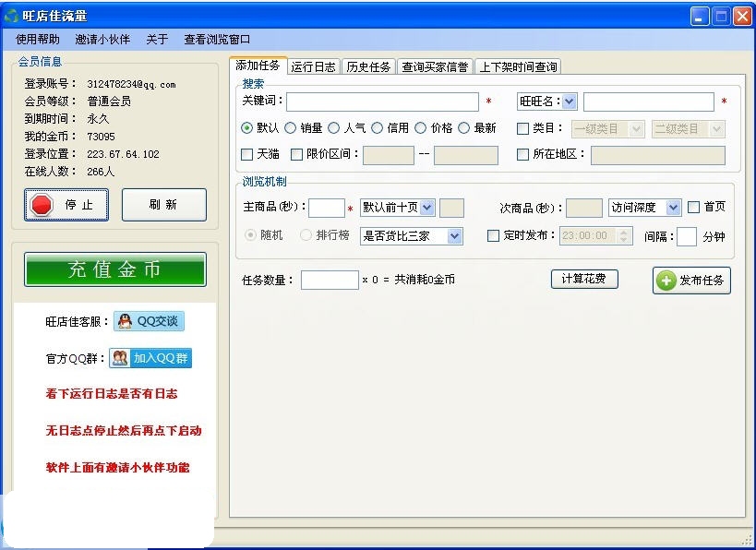Click the 计算花费 button
Screen dimensions: 756x550
pos(584,279)
